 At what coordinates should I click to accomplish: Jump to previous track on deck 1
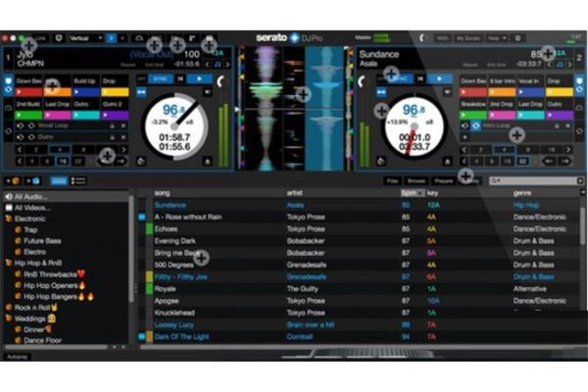[180, 78]
